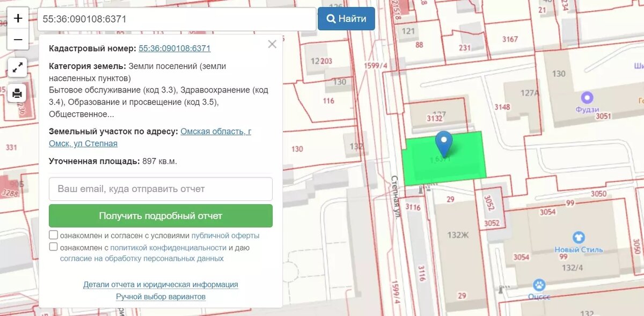
Task: Toggle fullscreen with the expand arrows icon
Action: coord(17,67)
